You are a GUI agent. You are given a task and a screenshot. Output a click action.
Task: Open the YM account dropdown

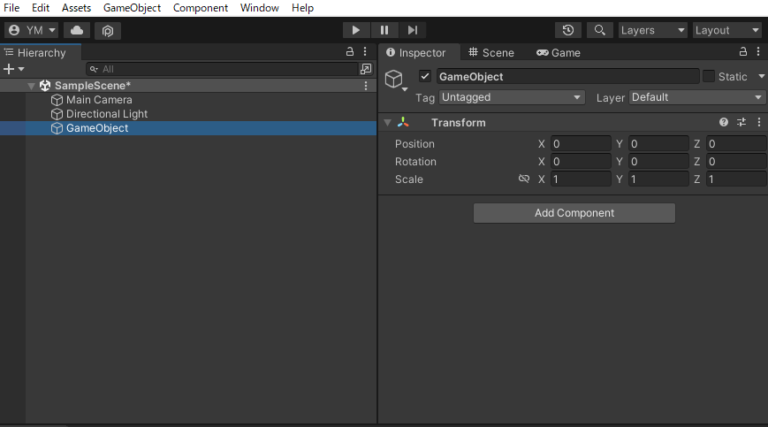click(31, 30)
